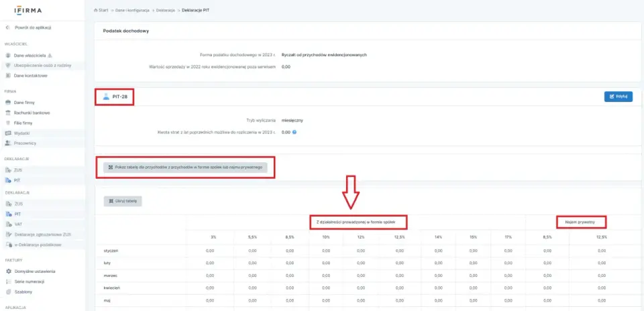Open Rachunki bankowe in the sidebar
Screen dimensions: 644x311
32,113
